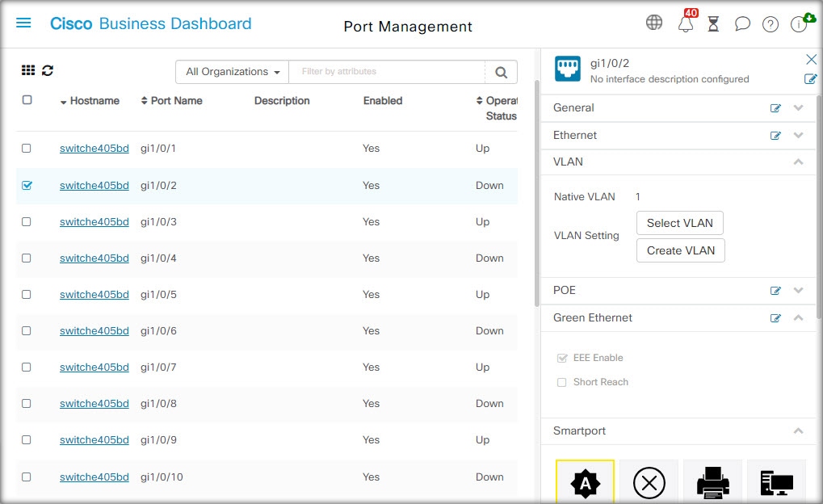
Task: Click the globe language icon
Action: point(654,23)
